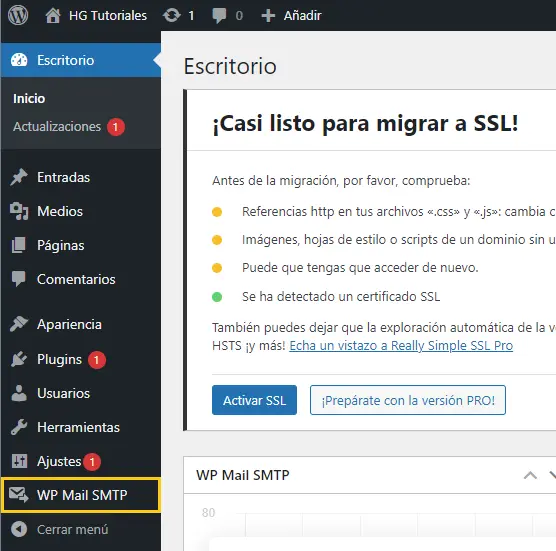
Task: Click the 0 comments count in admin bar
Action: 239,16
